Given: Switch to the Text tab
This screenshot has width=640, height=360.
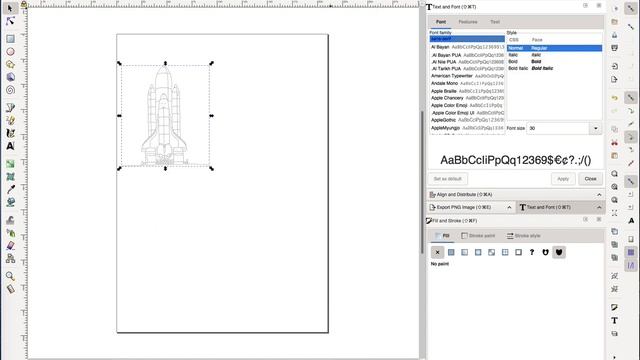Looking at the screenshot, I should tap(495, 22).
